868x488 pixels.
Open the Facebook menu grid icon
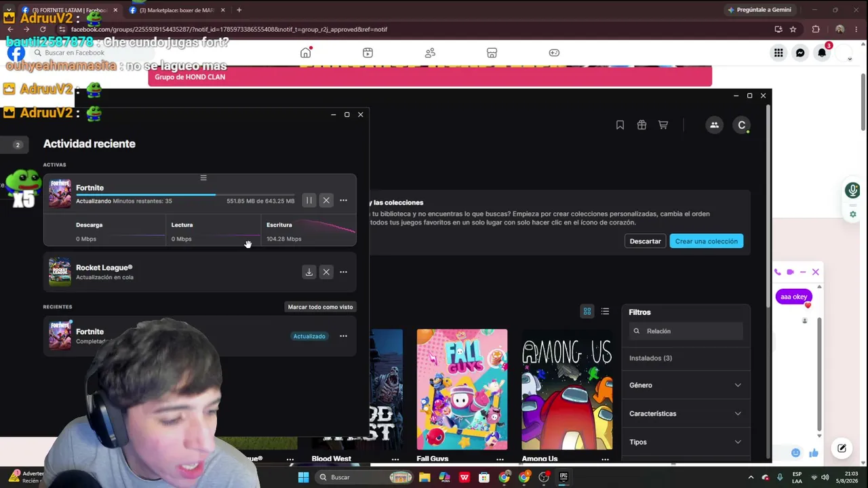778,53
